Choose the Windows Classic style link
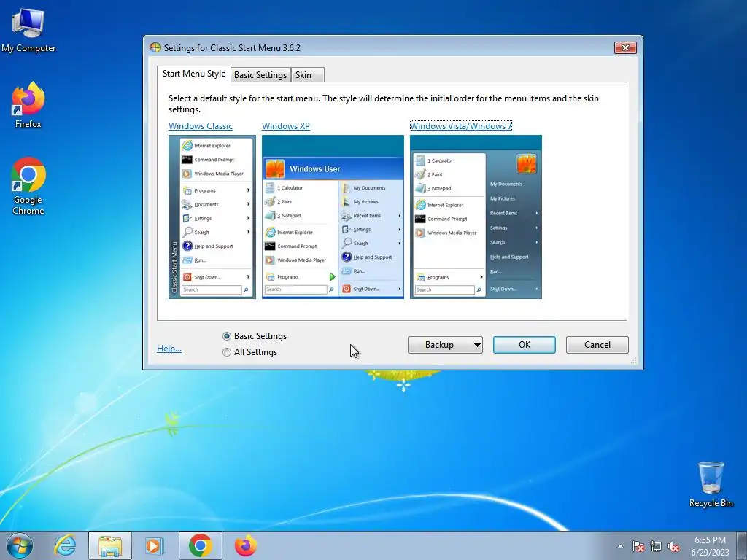The height and width of the screenshot is (560, 747). (201, 126)
